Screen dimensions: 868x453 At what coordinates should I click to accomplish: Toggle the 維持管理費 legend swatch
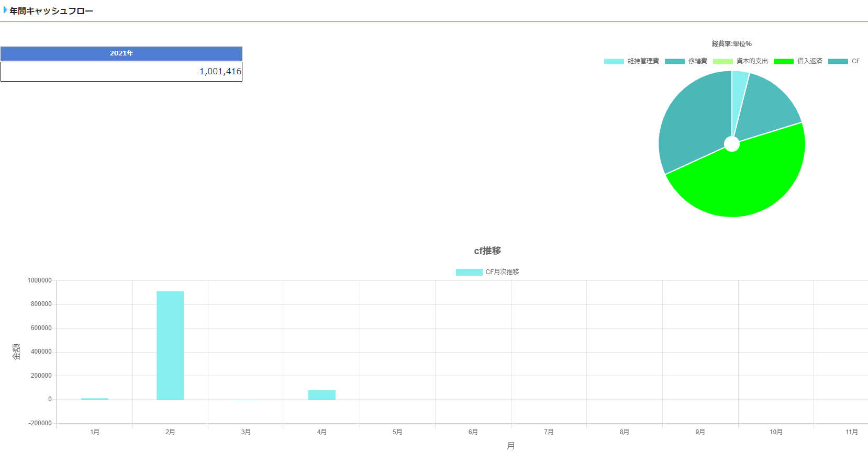pos(614,61)
